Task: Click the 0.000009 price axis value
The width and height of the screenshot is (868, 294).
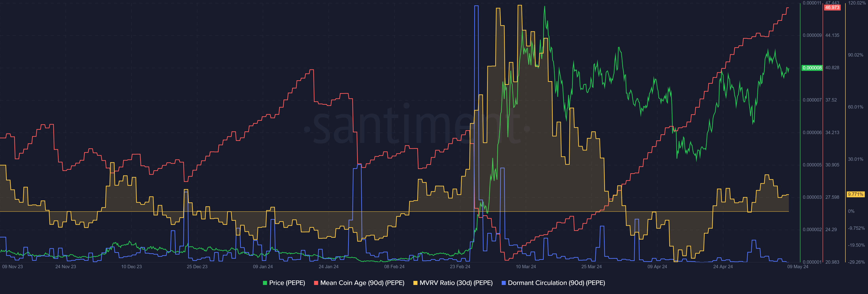Action: [812, 36]
